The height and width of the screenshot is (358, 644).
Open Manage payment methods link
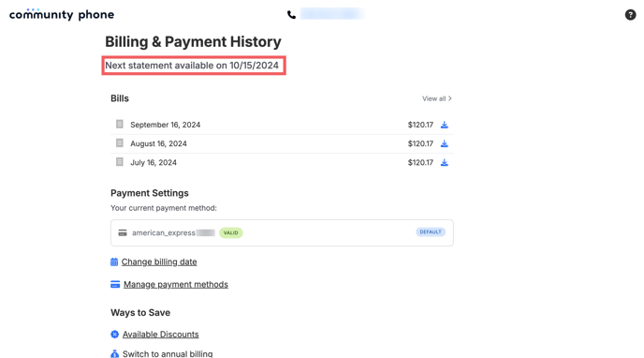[176, 284]
